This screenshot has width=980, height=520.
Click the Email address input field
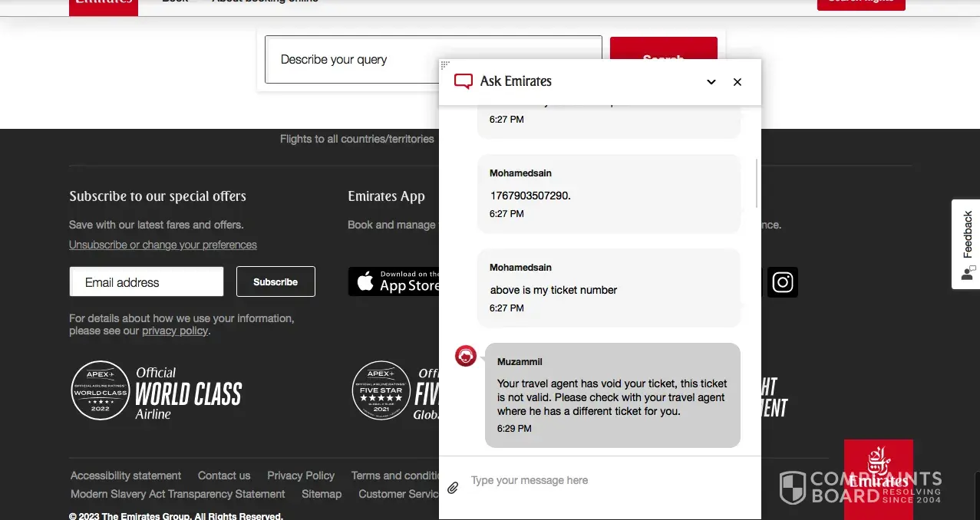[x=147, y=281]
